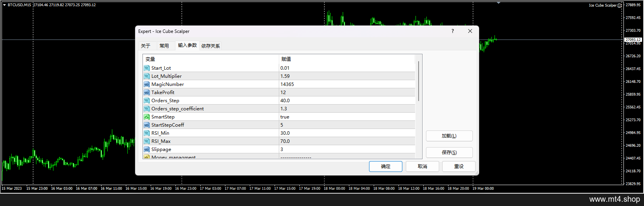Select the MagicNumber variable name
Image resolution: width=644 pixels, height=206 pixels.
tap(168, 84)
